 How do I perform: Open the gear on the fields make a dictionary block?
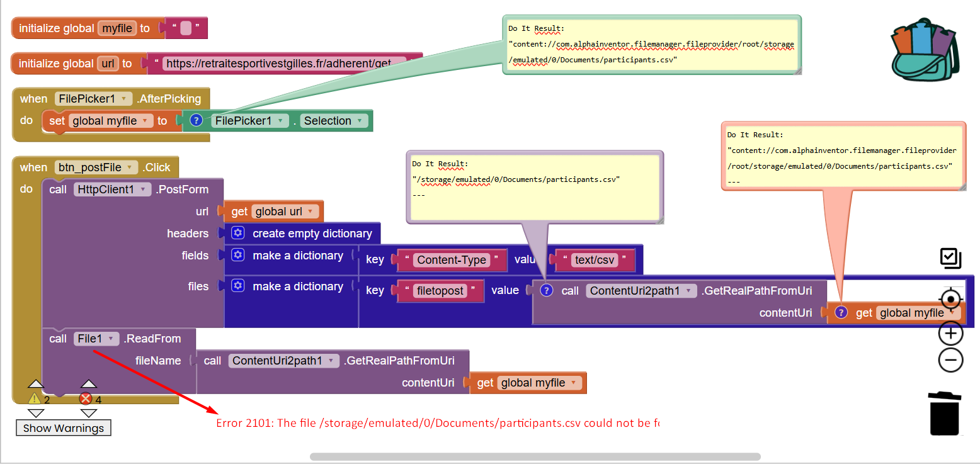(x=237, y=255)
